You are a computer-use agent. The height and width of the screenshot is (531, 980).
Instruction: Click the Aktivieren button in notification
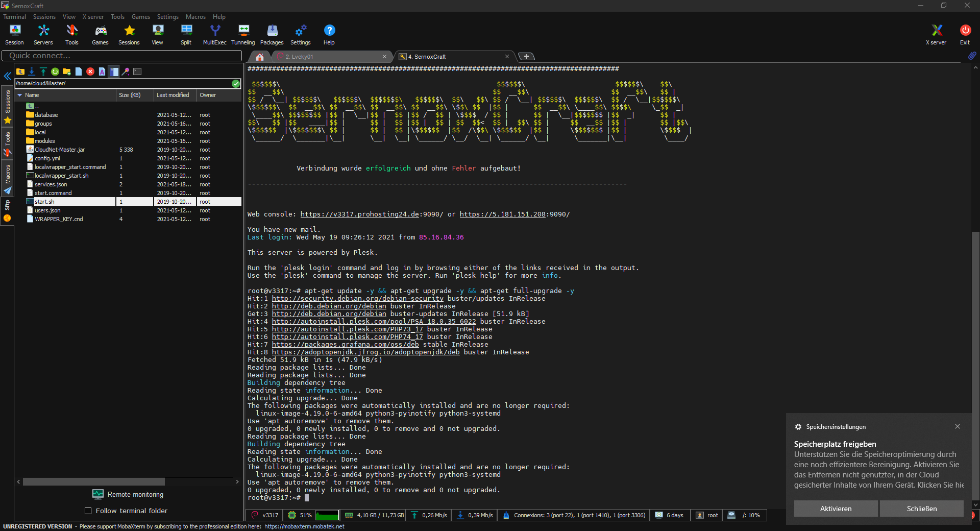pyautogui.click(x=836, y=509)
